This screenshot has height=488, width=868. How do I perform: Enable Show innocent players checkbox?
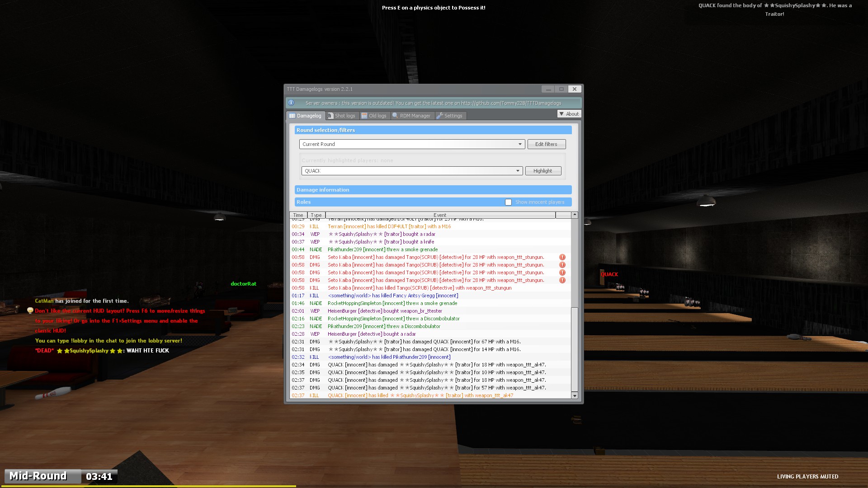coord(508,202)
